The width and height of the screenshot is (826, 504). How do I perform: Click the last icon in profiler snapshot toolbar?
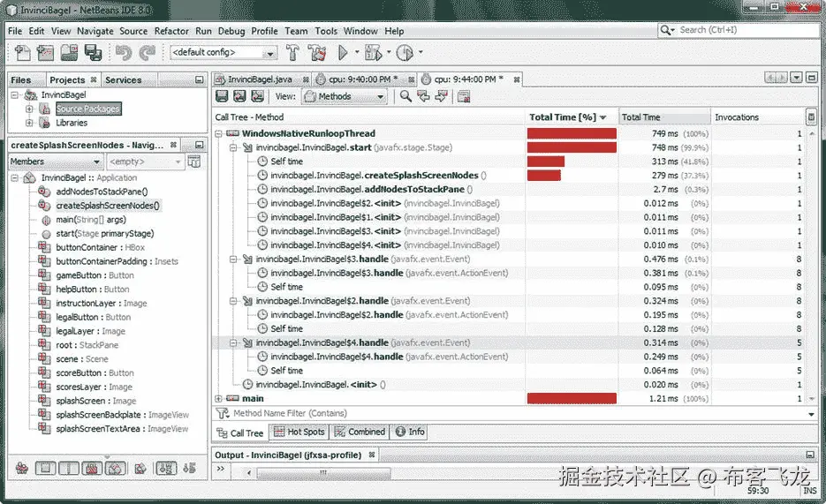[464, 96]
